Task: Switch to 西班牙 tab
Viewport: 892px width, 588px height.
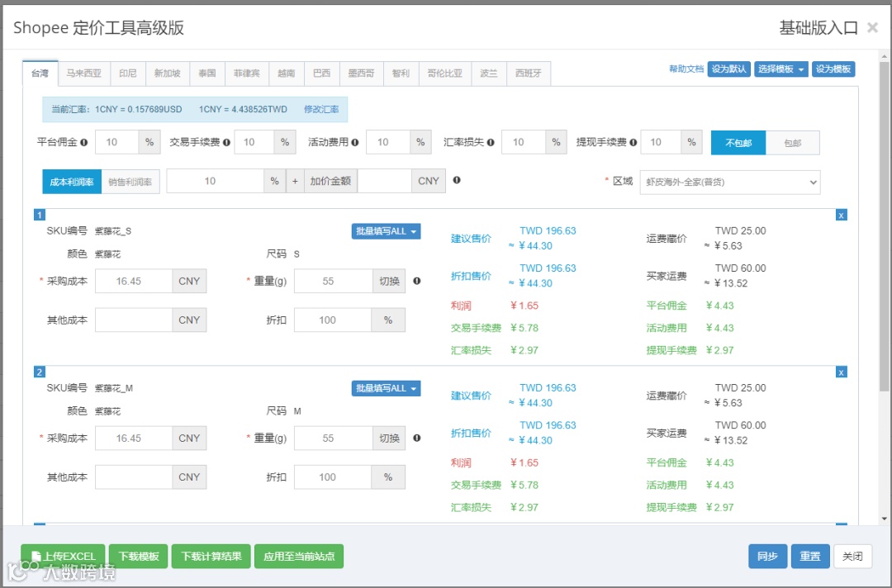Action: 528,73
